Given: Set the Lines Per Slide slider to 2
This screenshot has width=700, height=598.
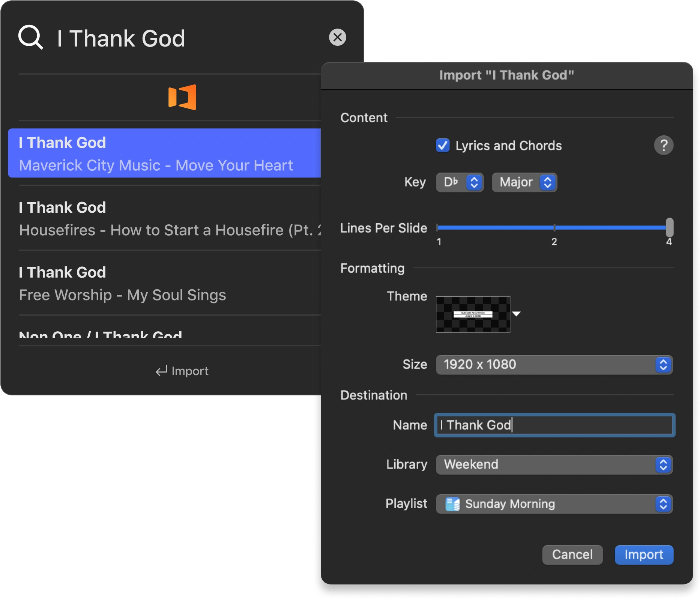Looking at the screenshot, I should [x=554, y=227].
